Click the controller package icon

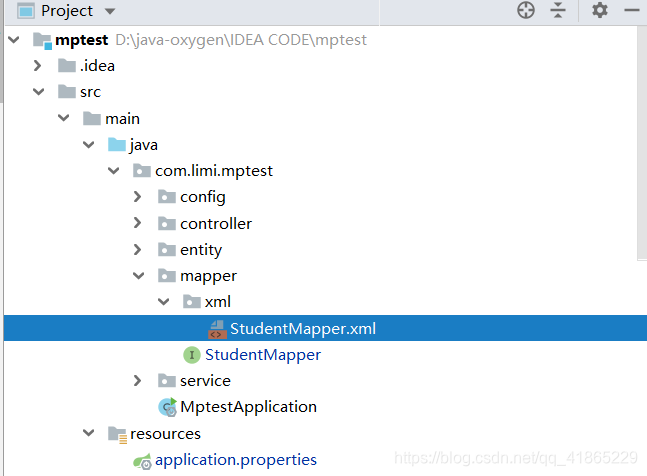click(167, 223)
